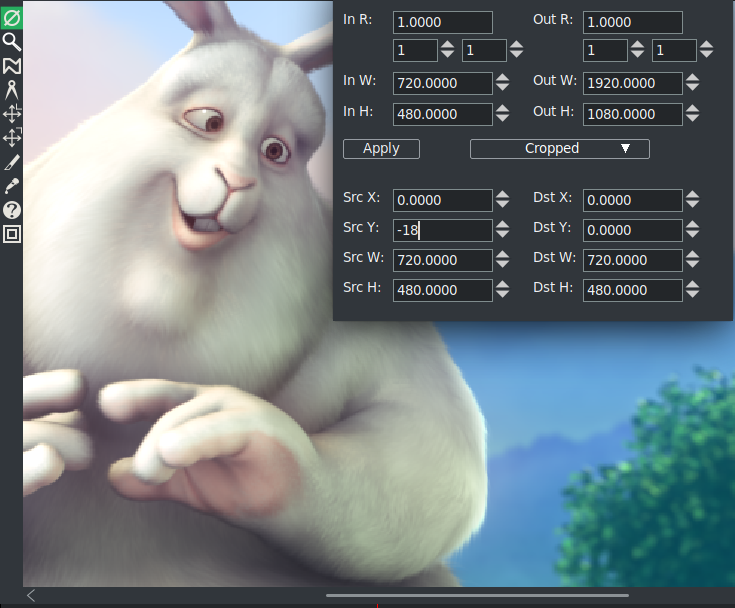Decrease In H with the down arrow
The image size is (735, 608).
[503, 120]
